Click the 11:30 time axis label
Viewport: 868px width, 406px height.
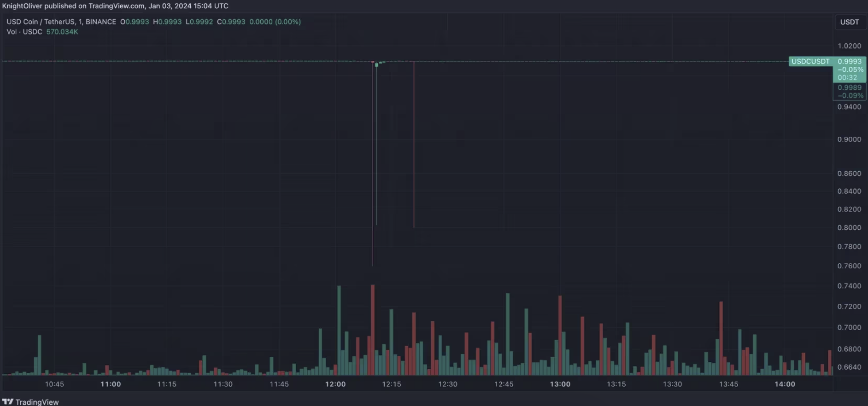tap(223, 384)
